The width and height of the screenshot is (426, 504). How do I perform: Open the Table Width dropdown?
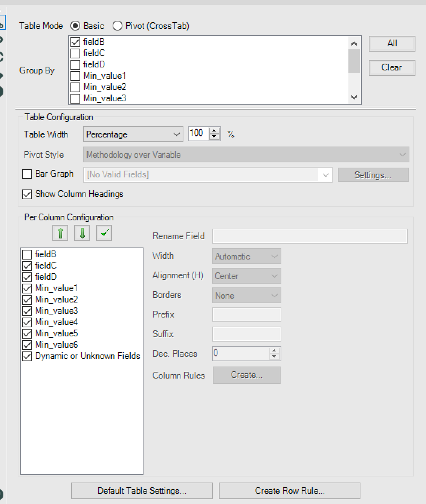point(177,134)
